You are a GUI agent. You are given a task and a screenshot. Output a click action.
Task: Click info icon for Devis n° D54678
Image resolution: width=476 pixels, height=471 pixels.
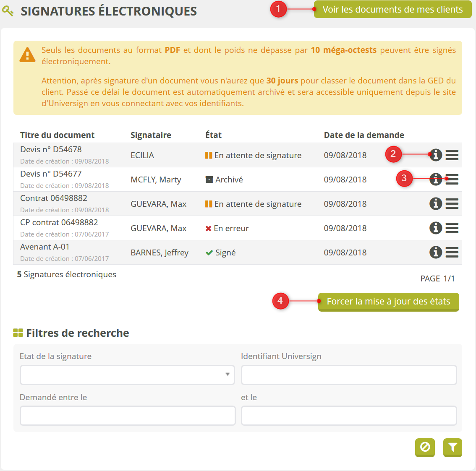pos(436,155)
